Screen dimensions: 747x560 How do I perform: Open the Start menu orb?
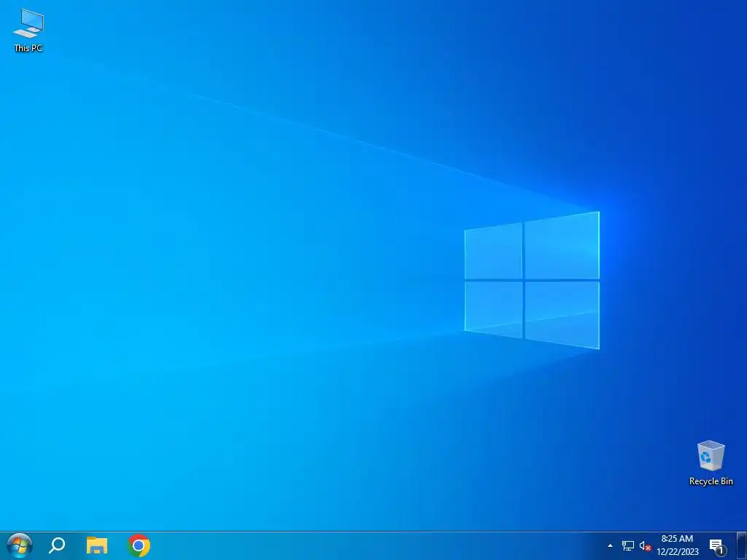click(x=20, y=545)
